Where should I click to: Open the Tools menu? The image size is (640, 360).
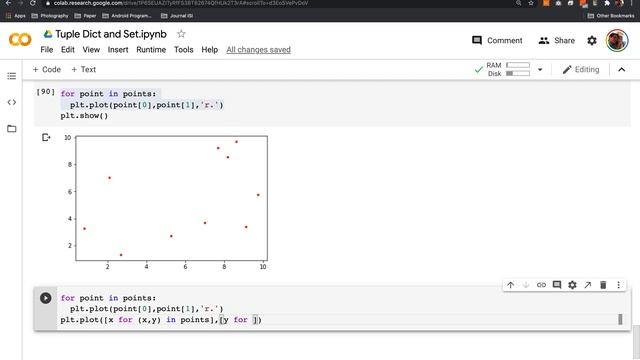[x=184, y=50]
